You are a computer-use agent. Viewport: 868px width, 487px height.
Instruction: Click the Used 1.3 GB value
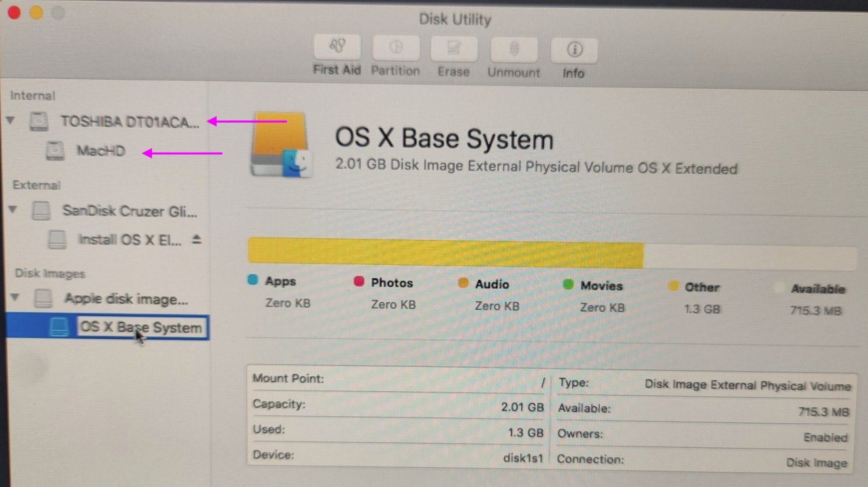coord(526,433)
